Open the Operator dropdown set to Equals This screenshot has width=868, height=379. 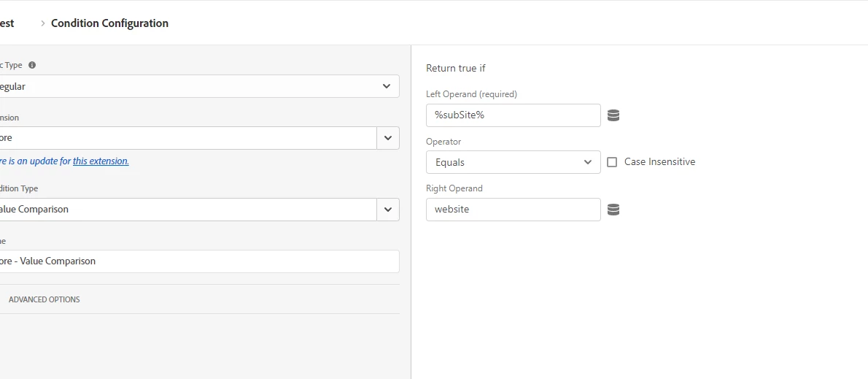pos(513,162)
